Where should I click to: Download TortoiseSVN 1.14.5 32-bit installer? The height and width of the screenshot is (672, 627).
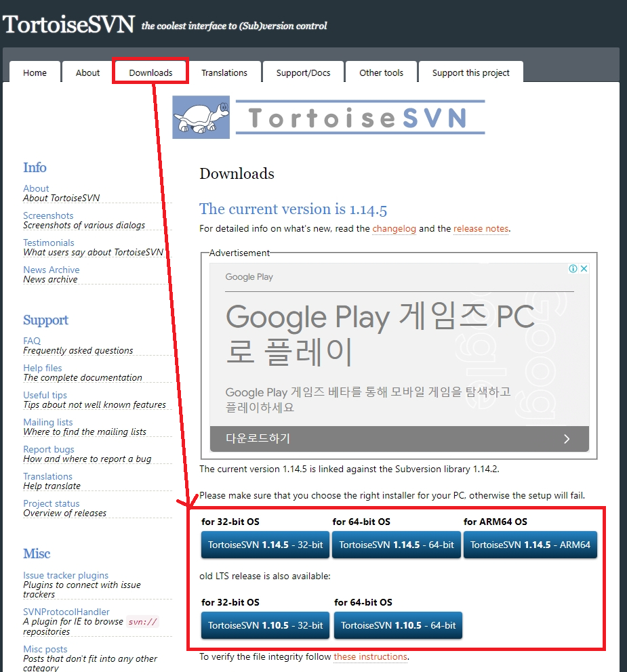pos(265,545)
